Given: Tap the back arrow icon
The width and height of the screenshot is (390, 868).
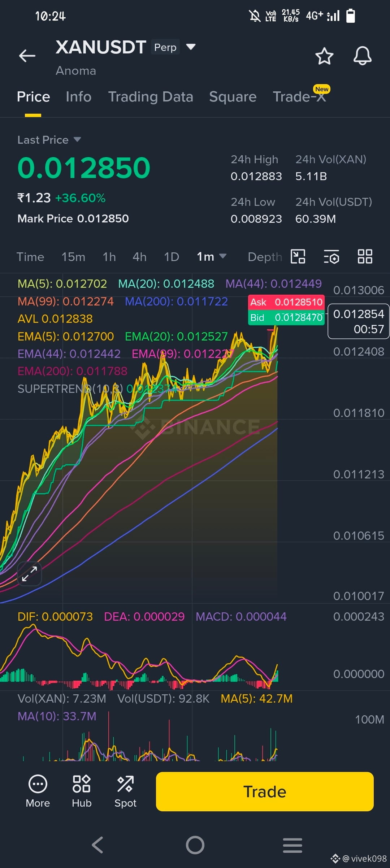Looking at the screenshot, I should point(27,56).
